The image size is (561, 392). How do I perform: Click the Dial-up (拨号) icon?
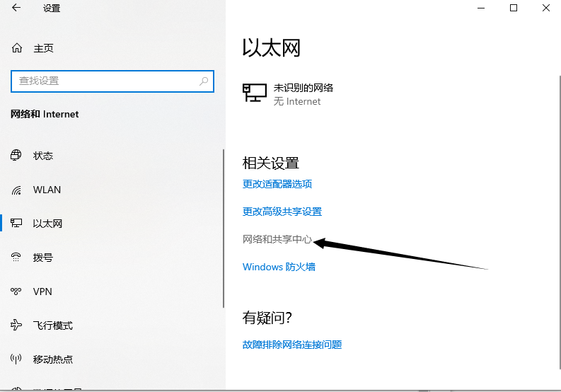point(17,258)
